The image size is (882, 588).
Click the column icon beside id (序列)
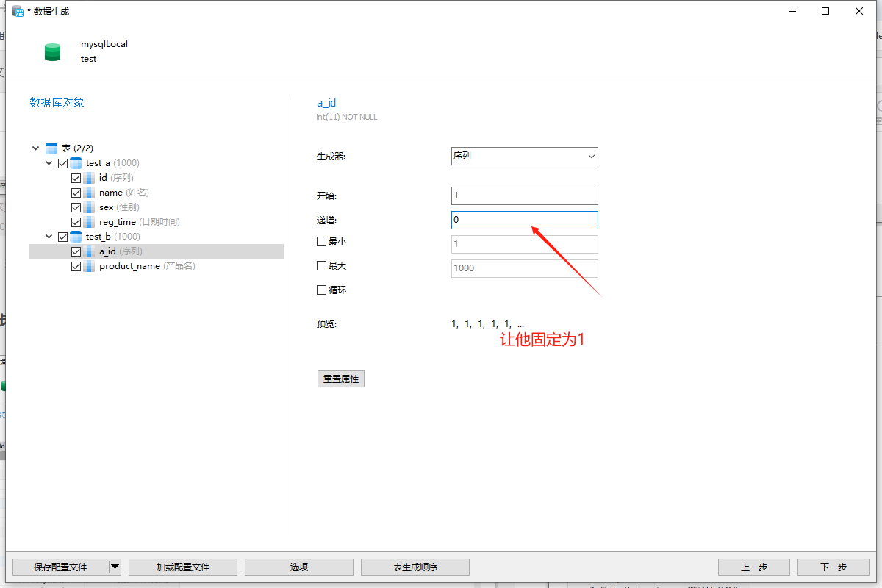pos(89,178)
